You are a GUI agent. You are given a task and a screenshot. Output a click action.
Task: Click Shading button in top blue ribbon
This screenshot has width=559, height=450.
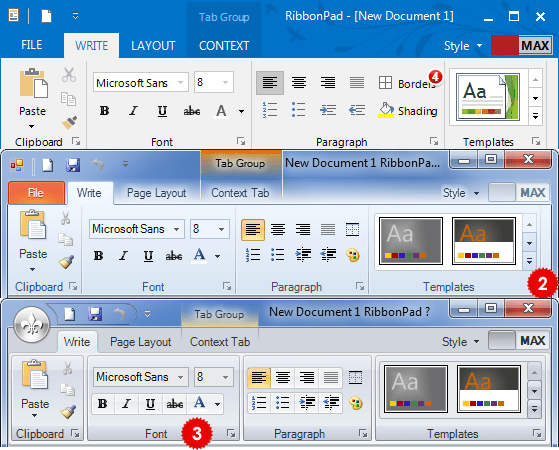pos(407,111)
